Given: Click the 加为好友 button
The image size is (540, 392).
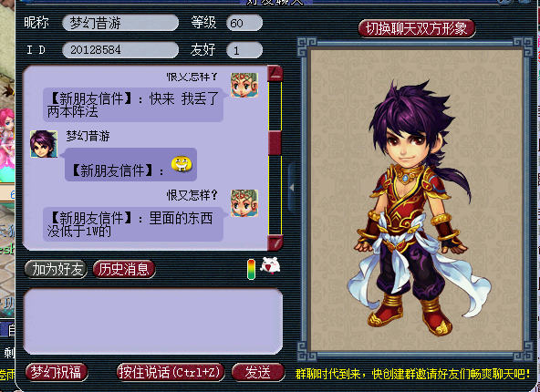Looking at the screenshot, I should [56, 269].
